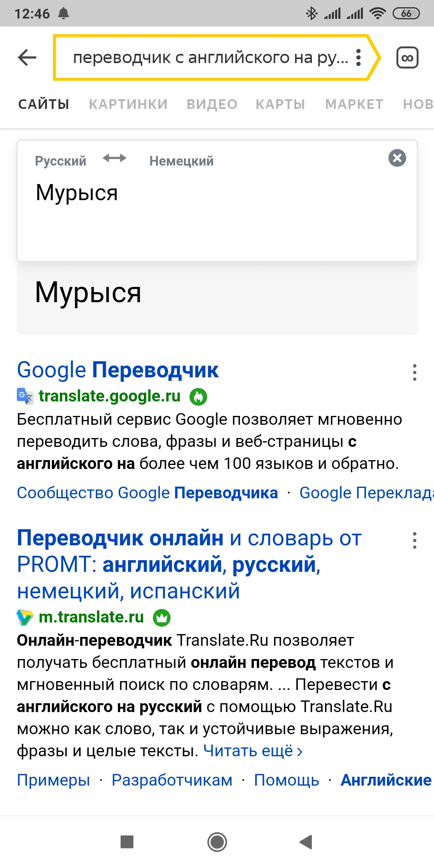This screenshot has height=868, width=434.
Task: Switch to the КАРТИНКИ tab
Action: click(128, 104)
